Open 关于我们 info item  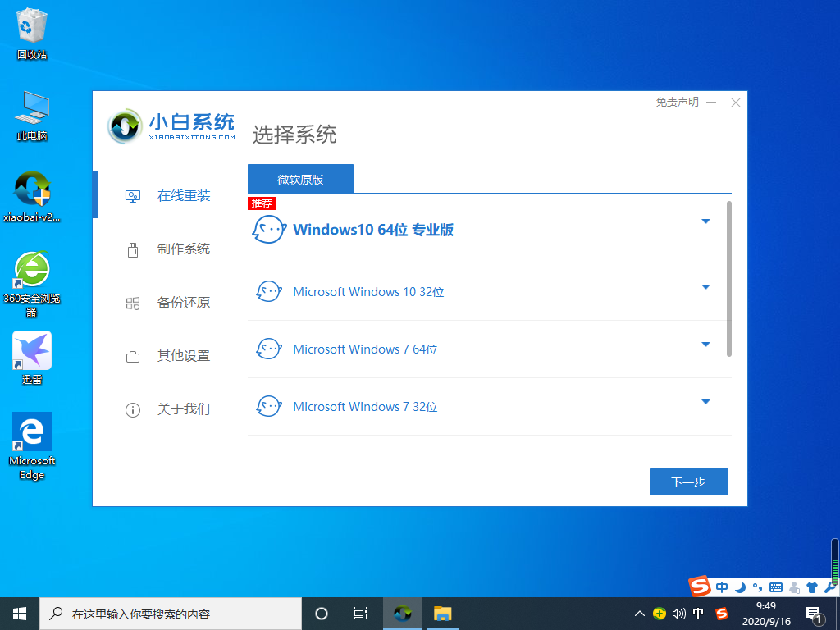tap(183, 409)
